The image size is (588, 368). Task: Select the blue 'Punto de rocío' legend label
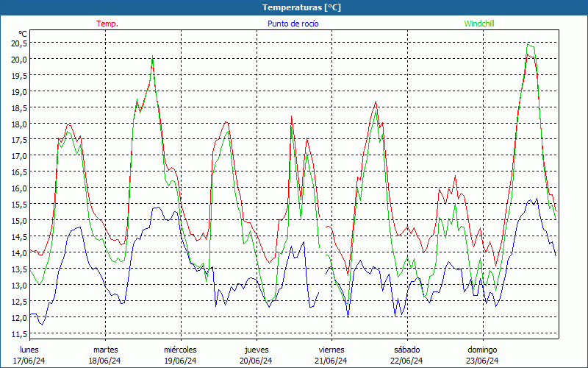[293, 24]
